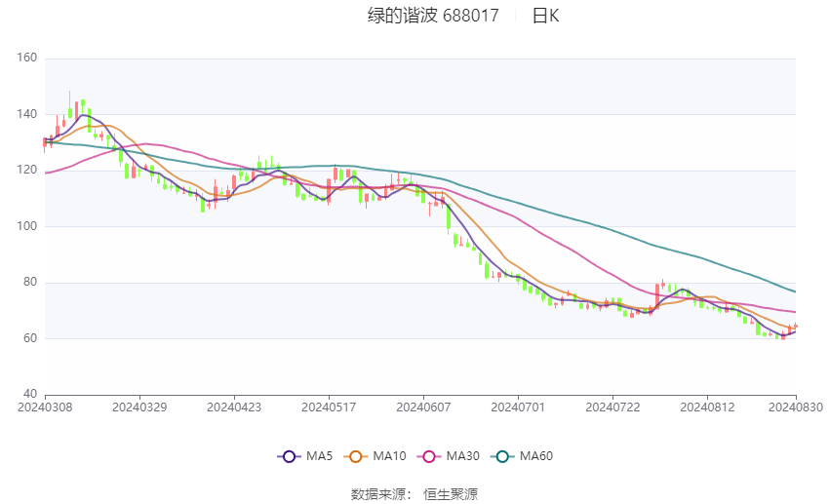The height and width of the screenshot is (504, 829).
Task: Click the 20240607 date axis label
Action: 423,407
